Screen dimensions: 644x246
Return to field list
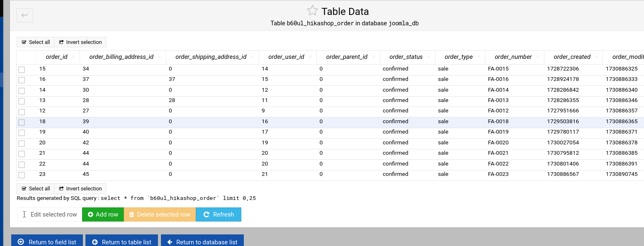(x=47, y=242)
